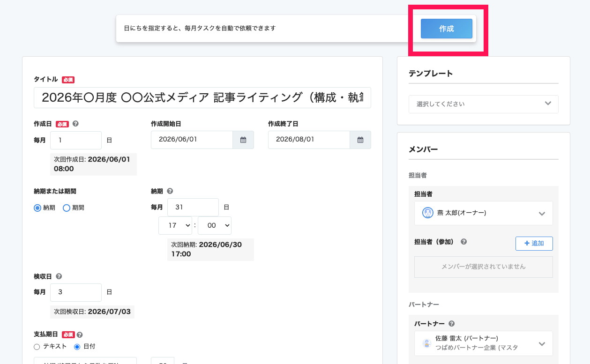Edit the タイトル text field
This screenshot has width=590, height=364.
click(x=202, y=97)
